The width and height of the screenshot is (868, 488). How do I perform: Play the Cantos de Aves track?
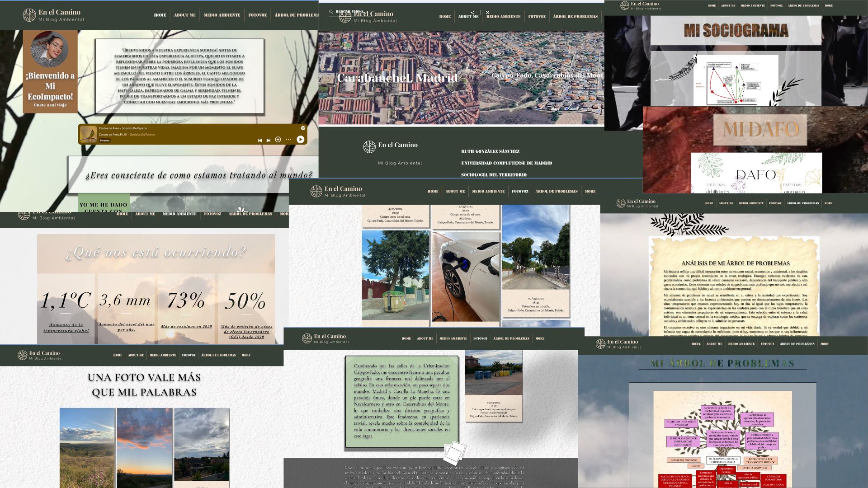tap(300, 139)
